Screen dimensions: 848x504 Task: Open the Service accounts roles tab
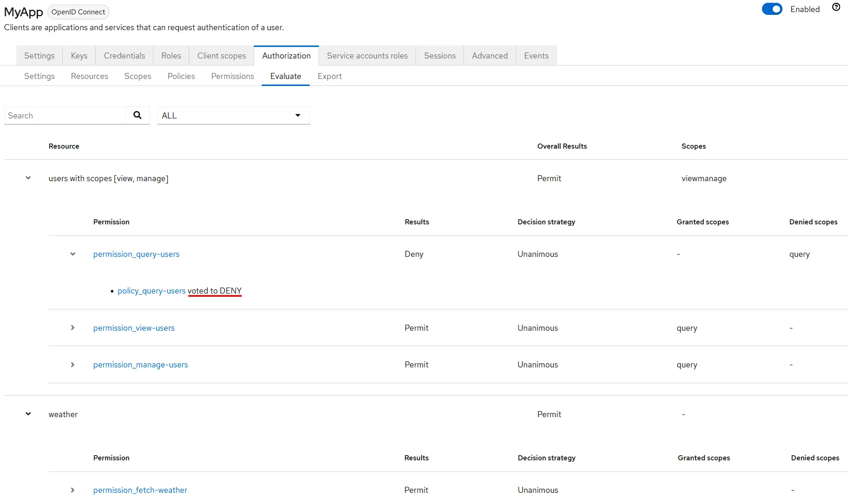[x=367, y=56]
